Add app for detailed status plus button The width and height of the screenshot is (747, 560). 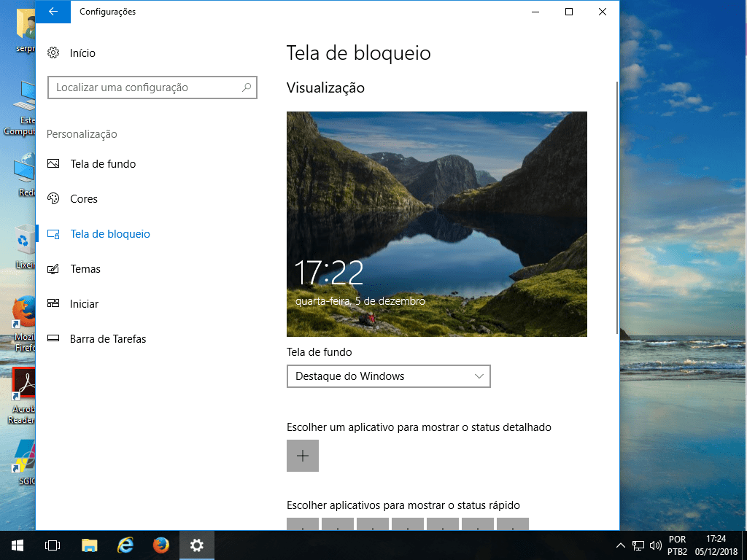tap(303, 456)
